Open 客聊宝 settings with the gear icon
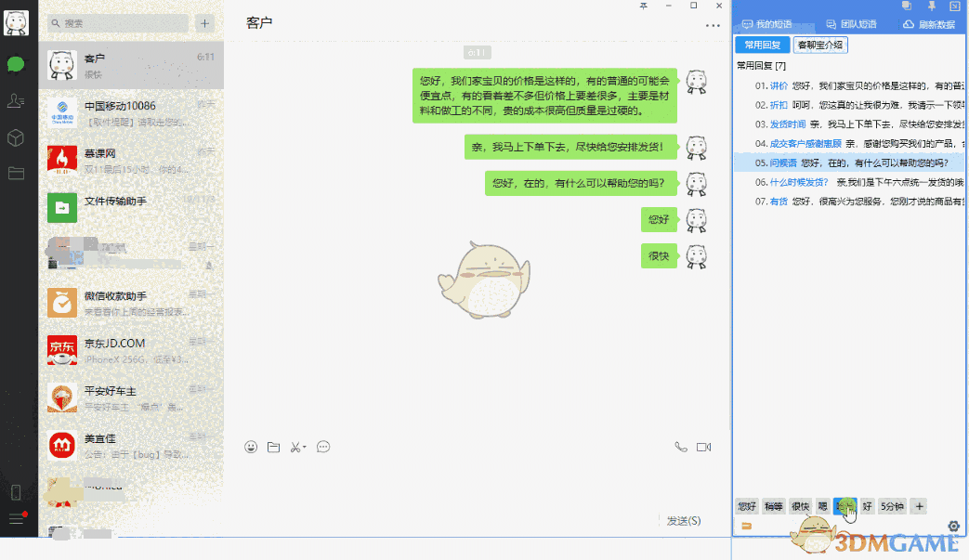This screenshot has height=560, width=969. [953, 526]
